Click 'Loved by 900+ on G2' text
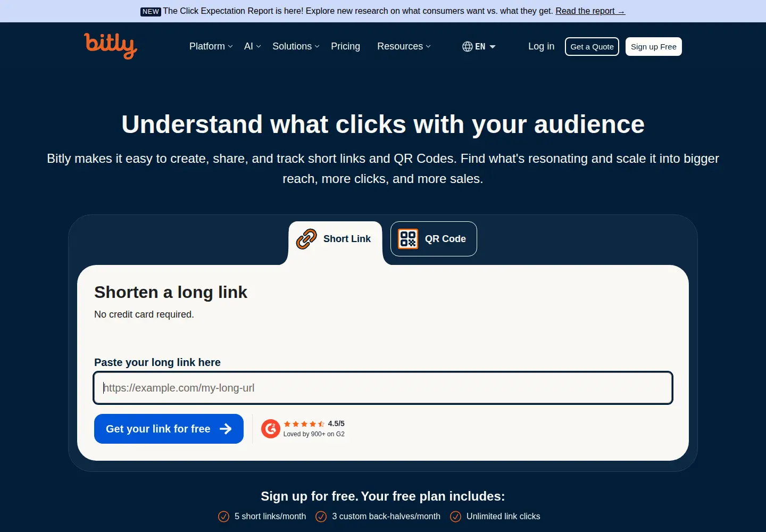Image resolution: width=766 pixels, height=532 pixels. pyautogui.click(x=314, y=434)
